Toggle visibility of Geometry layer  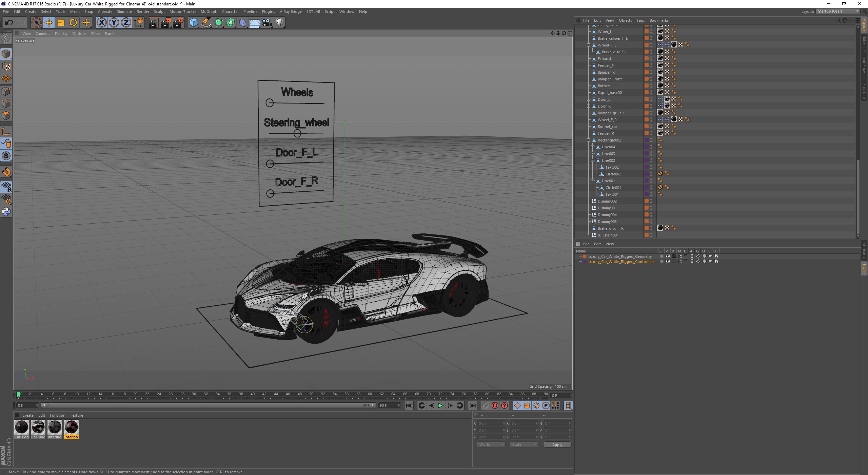tap(668, 256)
